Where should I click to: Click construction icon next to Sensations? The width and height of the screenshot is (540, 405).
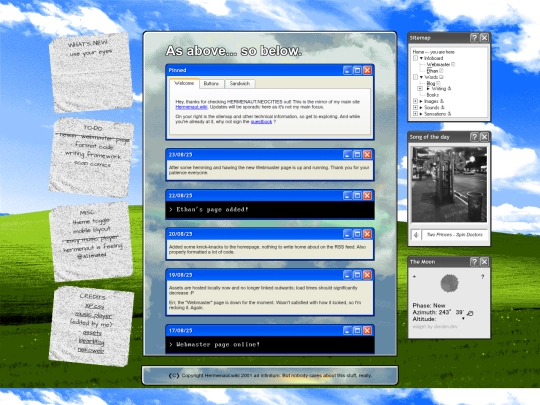pos(449,113)
